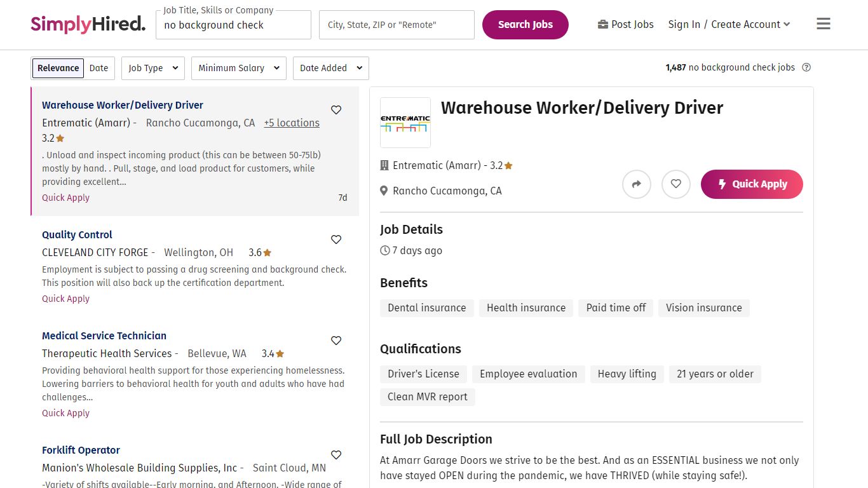
Task: Click the Quick Apply gradient button
Action: click(x=752, y=184)
